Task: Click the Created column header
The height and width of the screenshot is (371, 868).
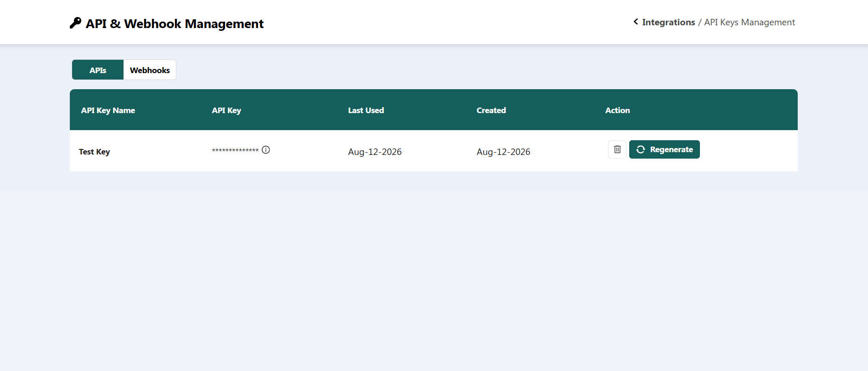Action: [491, 110]
